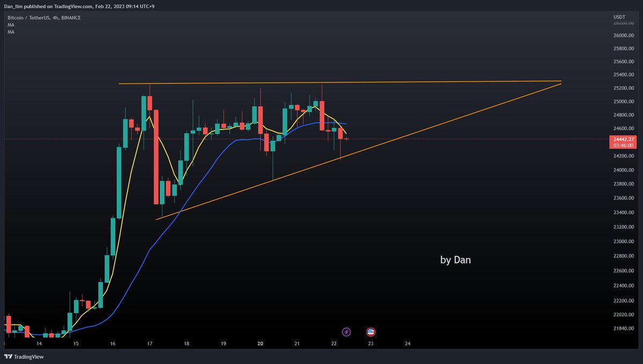Click the 23200.00 price axis label

click(x=623, y=227)
